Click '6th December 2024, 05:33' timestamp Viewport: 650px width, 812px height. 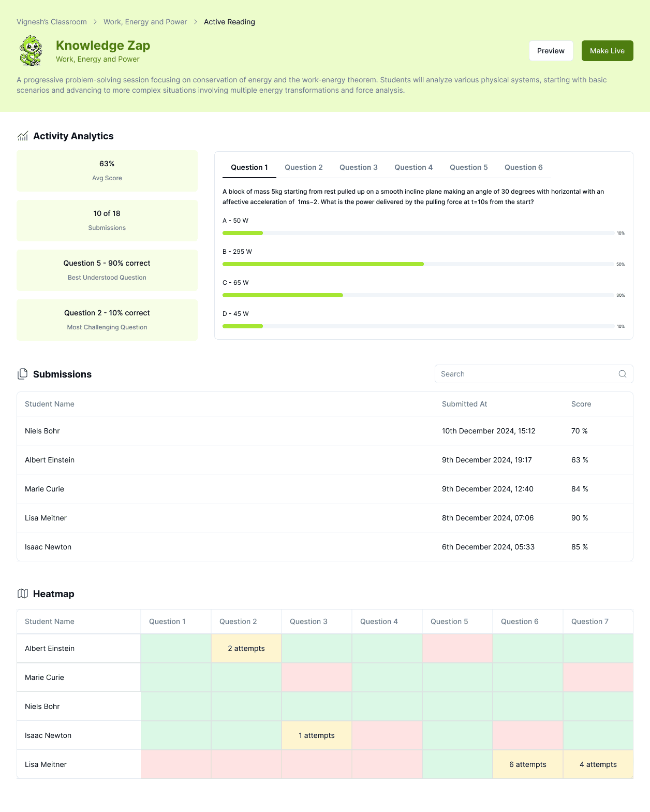point(488,547)
